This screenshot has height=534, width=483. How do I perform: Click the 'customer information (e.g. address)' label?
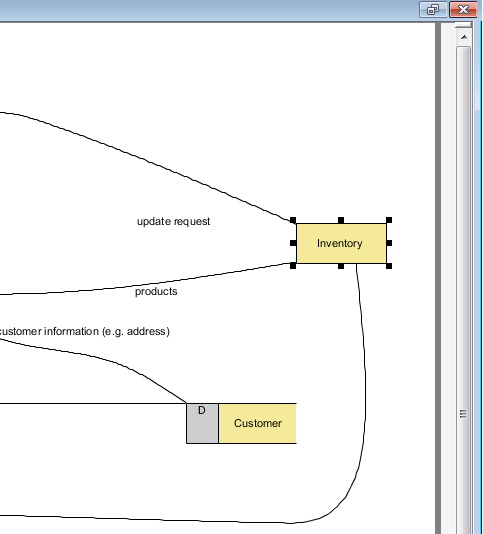84,331
